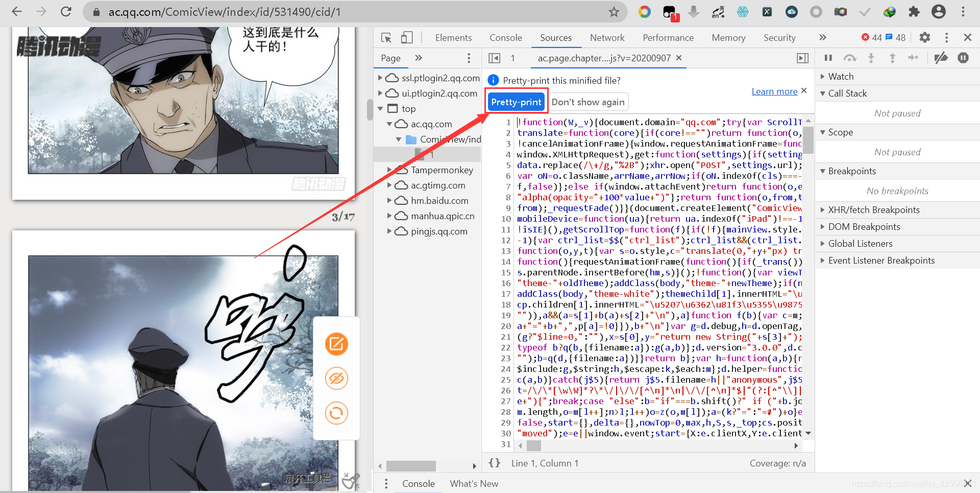980x493 pixels.
Task: Click the orange refresh icon on comic
Action: [x=336, y=413]
